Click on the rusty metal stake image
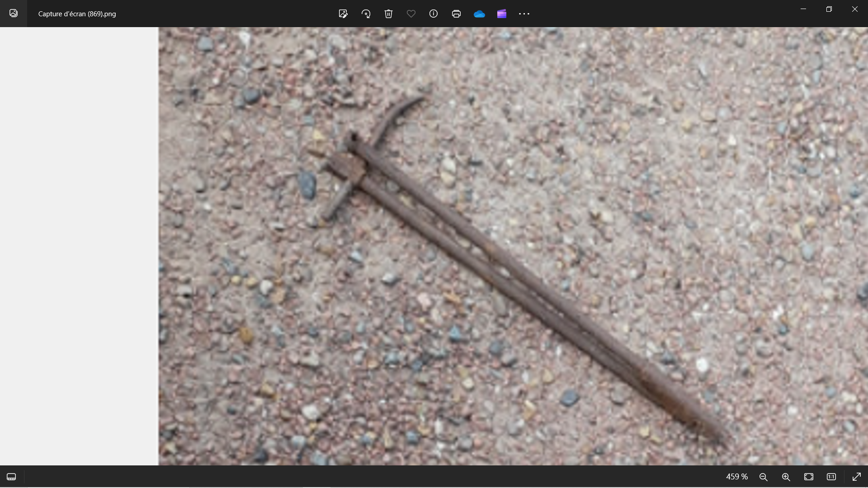 [497, 262]
